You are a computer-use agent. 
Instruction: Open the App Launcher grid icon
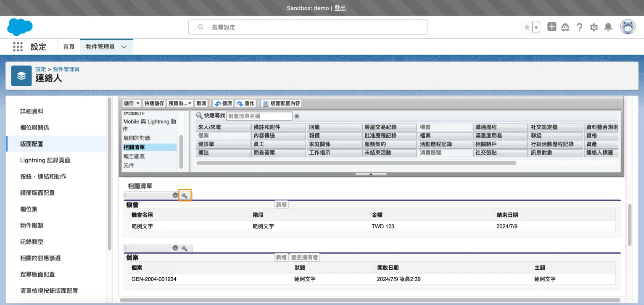pos(18,47)
